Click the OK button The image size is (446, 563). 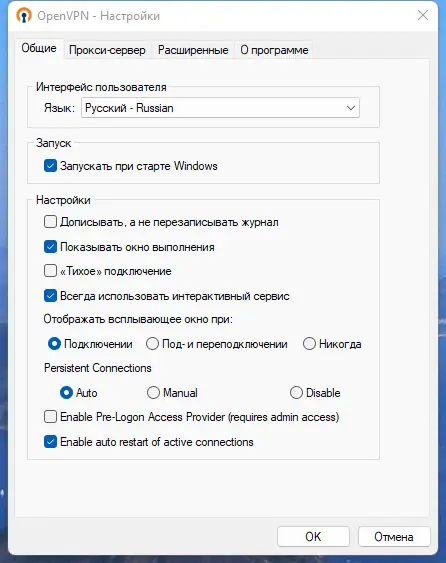point(313,536)
